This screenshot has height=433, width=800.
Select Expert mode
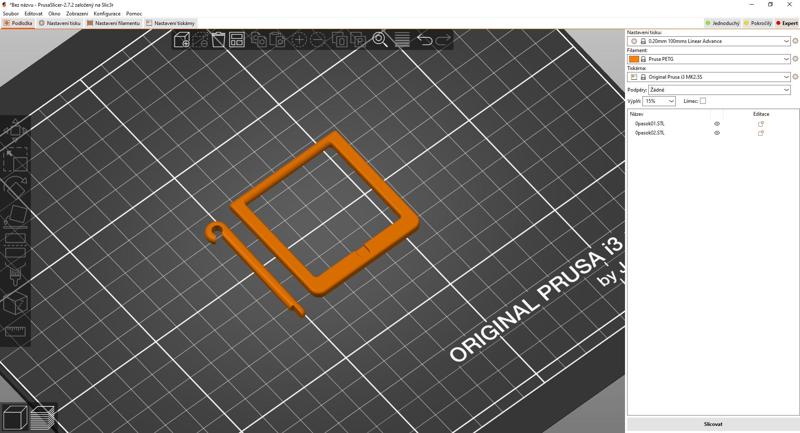click(x=787, y=23)
